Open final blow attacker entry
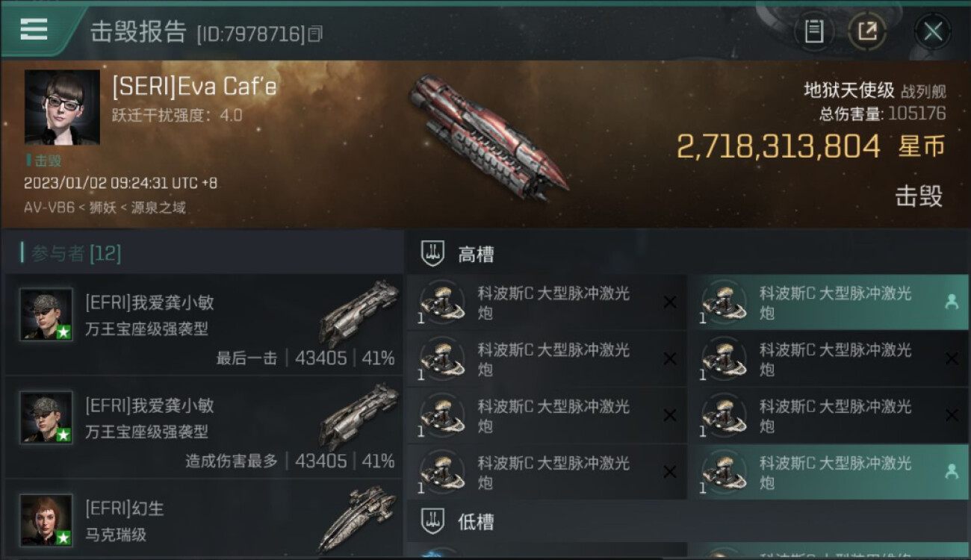971x560 pixels. (x=203, y=325)
